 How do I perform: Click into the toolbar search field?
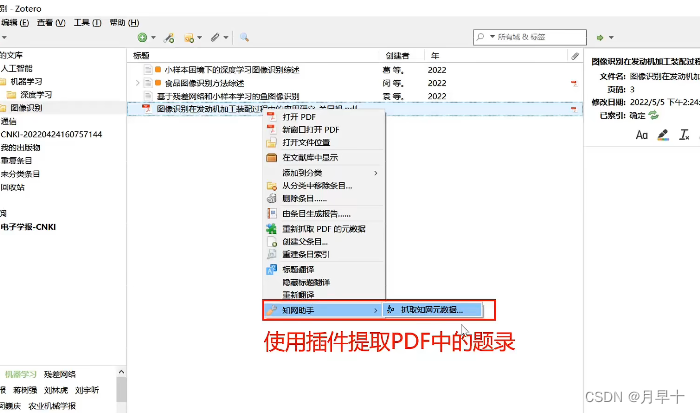[529, 37]
